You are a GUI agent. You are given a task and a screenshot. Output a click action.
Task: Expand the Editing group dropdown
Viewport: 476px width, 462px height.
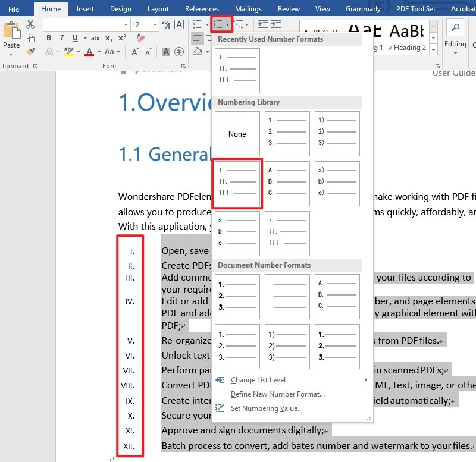pyautogui.click(x=455, y=54)
